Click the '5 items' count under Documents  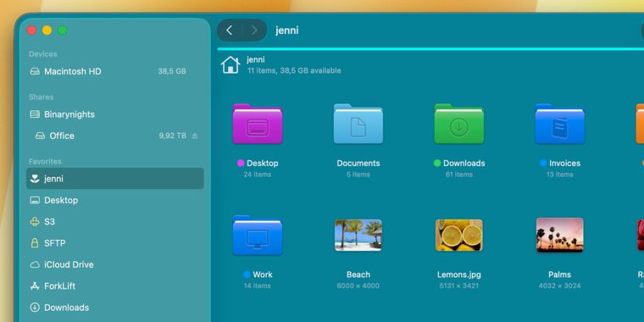(x=358, y=175)
